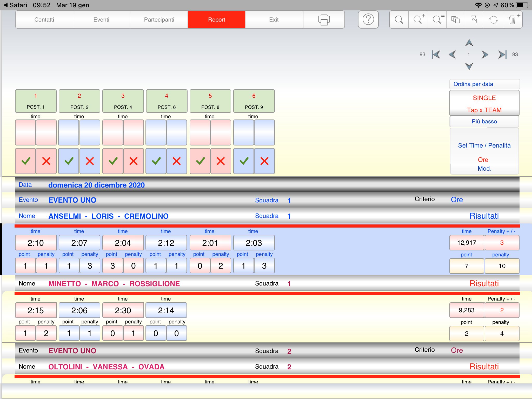Jump to last record arrow
The height and width of the screenshot is (399, 532).
click(502, 55)
